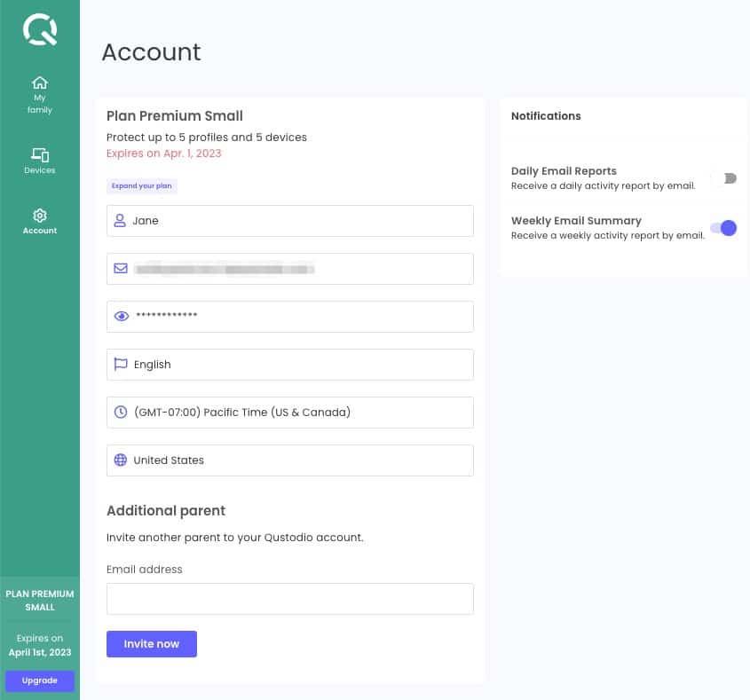
Task: Click the name field containing Jane
Action: tap(290, 221)
